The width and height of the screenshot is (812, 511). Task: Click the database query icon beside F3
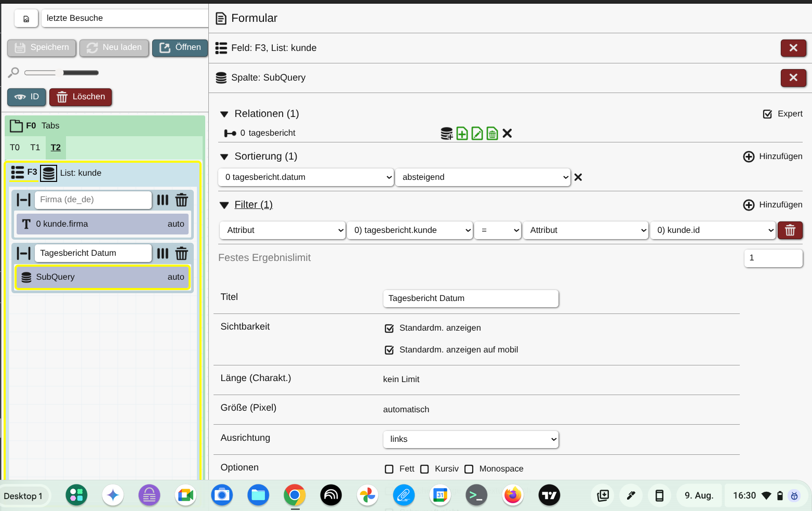tap(48, 173)
